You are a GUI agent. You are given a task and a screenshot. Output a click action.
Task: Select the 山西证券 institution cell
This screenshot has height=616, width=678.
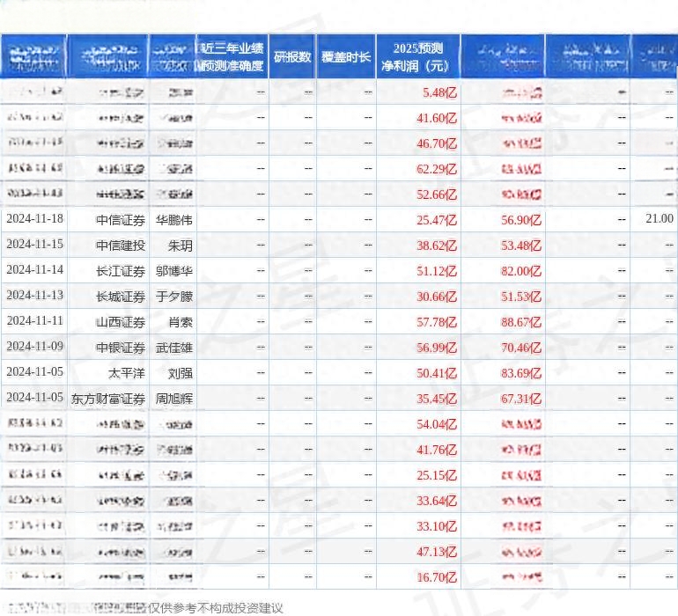click(x=121, y=322)
